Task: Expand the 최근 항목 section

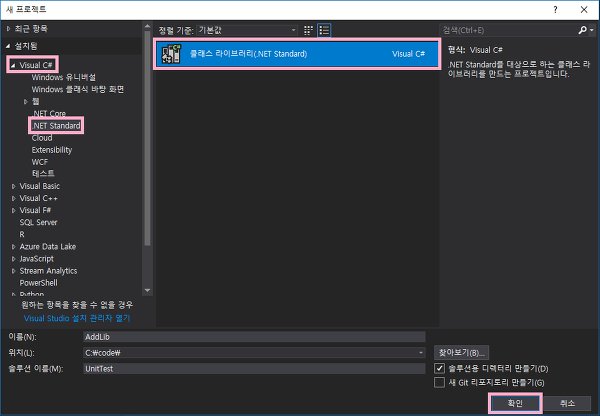Action: [x=8, y=29]
